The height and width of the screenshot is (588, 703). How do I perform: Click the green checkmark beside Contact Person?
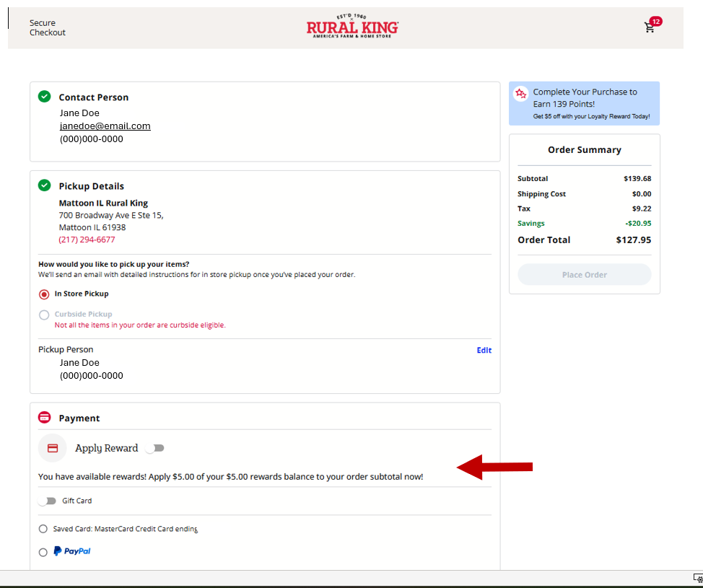44,97
